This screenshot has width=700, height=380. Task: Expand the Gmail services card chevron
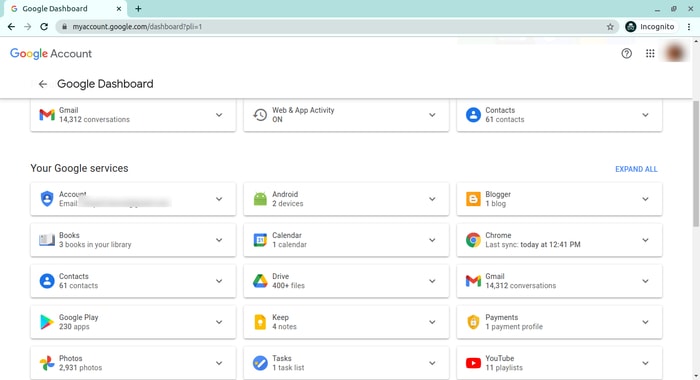(x=645, y=281)
